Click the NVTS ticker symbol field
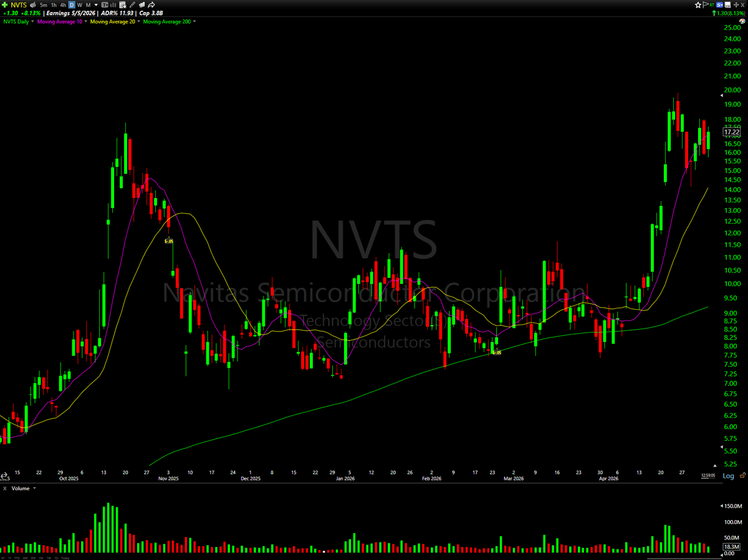 point(19,5)
